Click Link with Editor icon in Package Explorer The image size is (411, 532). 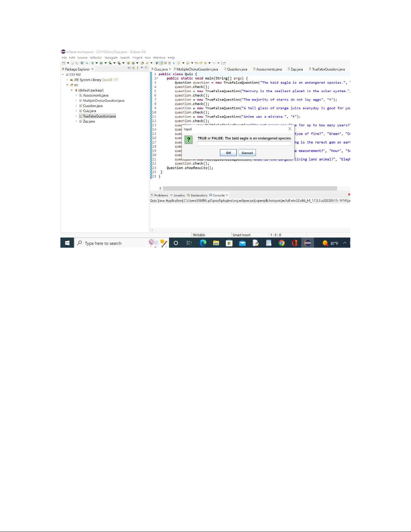(134, 68)
